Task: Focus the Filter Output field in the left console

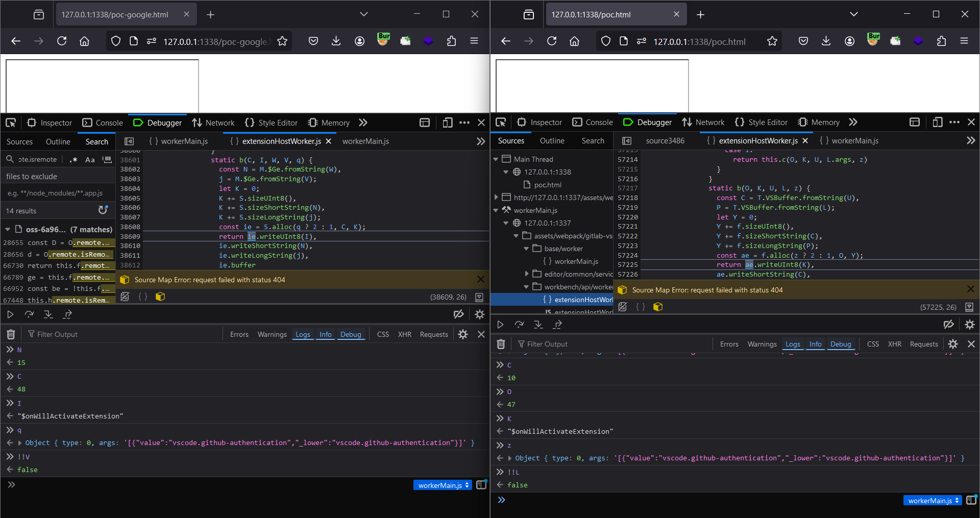Action: [122, 334]
